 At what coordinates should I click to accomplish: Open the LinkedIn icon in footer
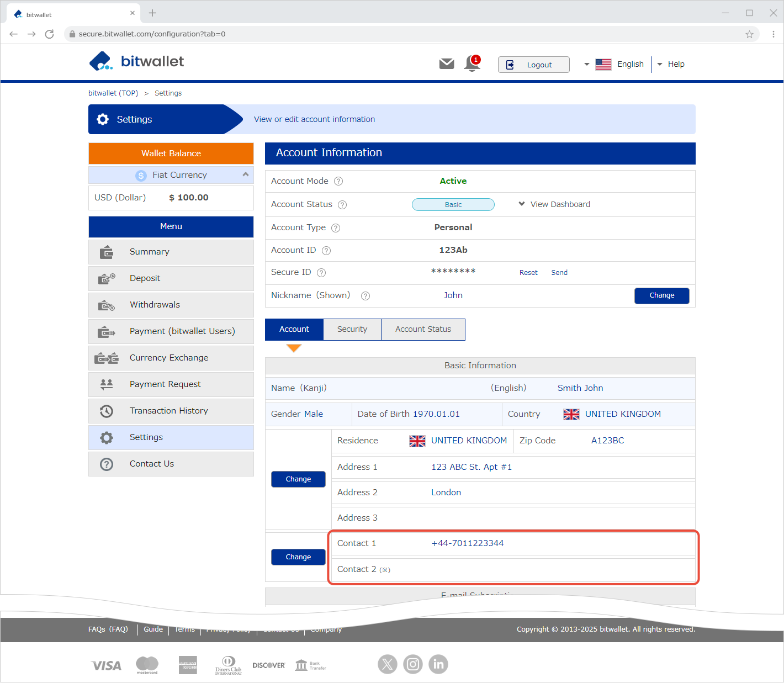click(438, 664)
